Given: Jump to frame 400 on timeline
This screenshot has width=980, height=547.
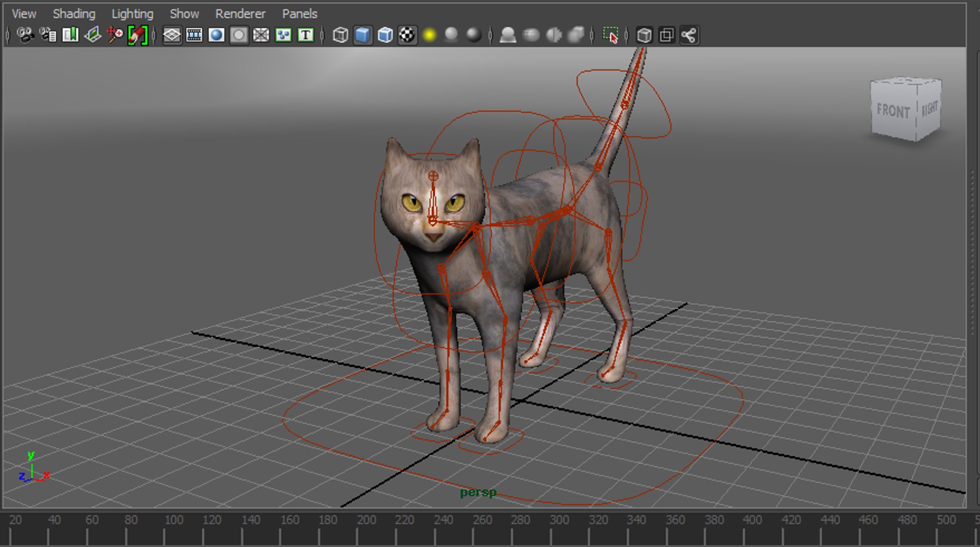Looking at the screenshot, I should pyautogui.click(x=752, y=520).
